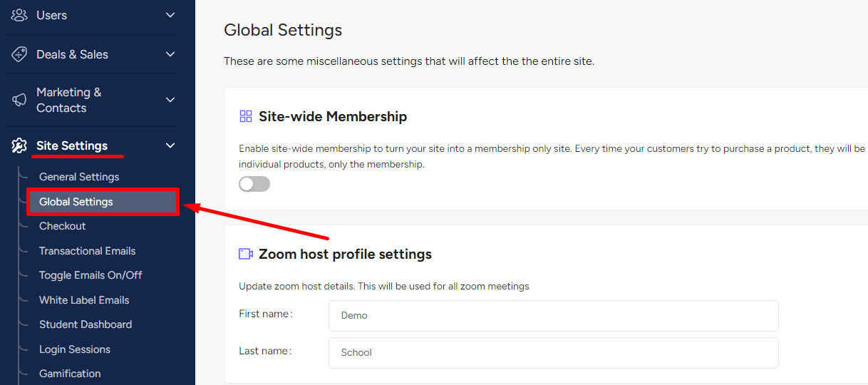
Task: Click the First name input field
Action: click(554, 316)
